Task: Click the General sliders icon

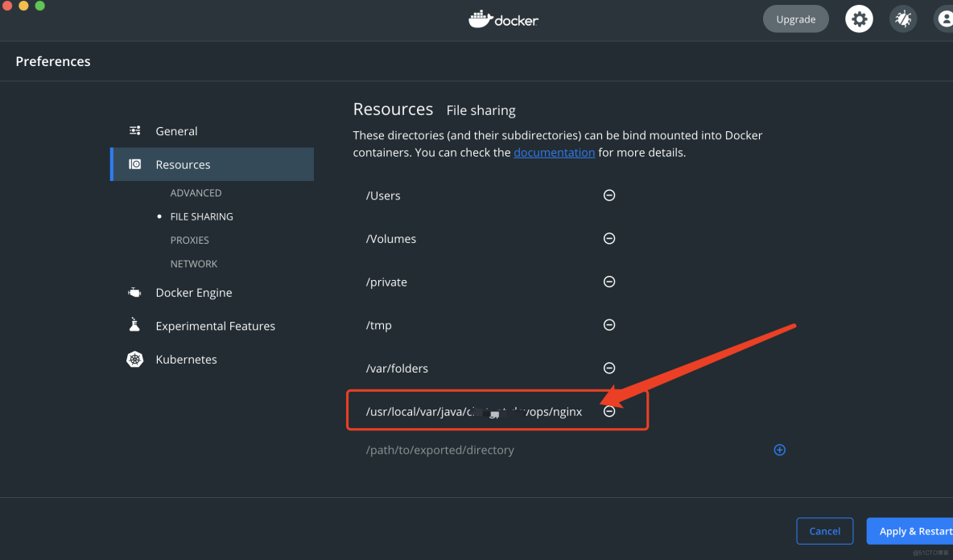Action: pyautogui.click(x=135, y=130)
